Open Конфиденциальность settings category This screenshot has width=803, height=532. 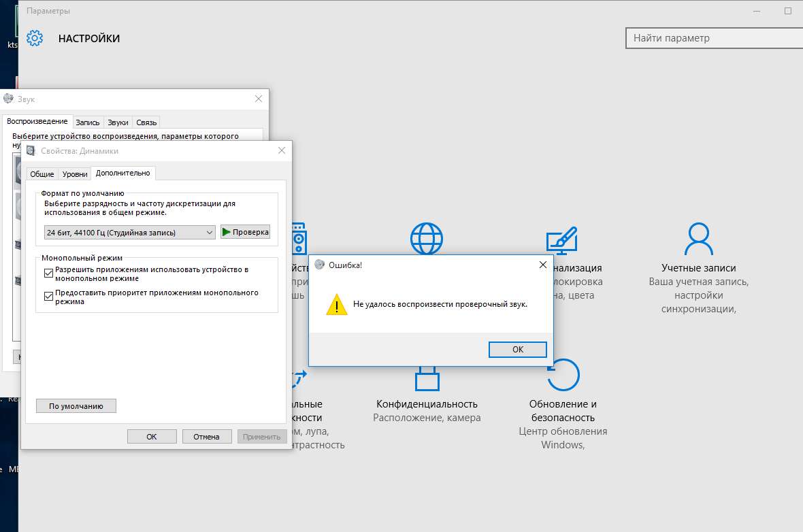[x=427, y=404]
